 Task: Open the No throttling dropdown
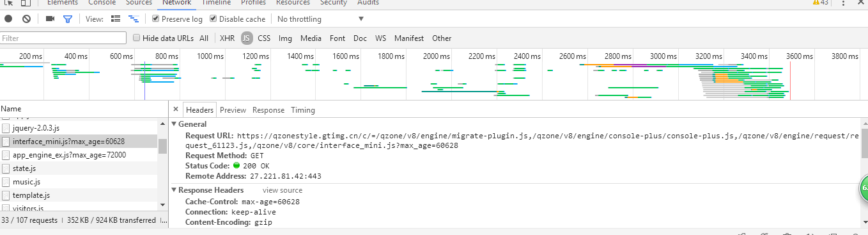tap(320, 19)
